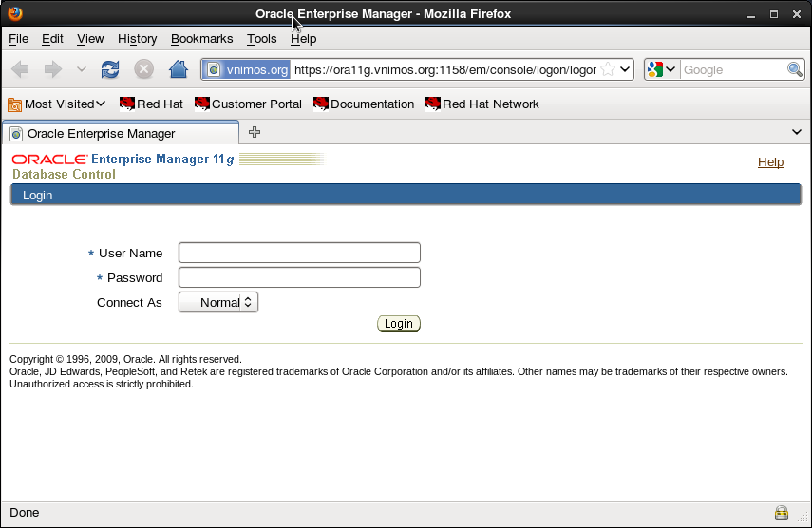Click the Back navigation arrow

[x=20, y=68]
